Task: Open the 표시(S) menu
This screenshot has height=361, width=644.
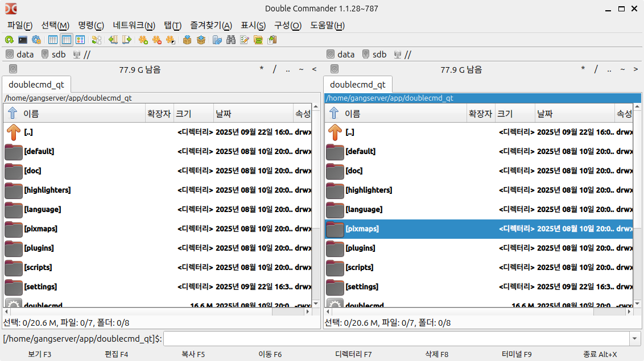Action: (253, 26)
